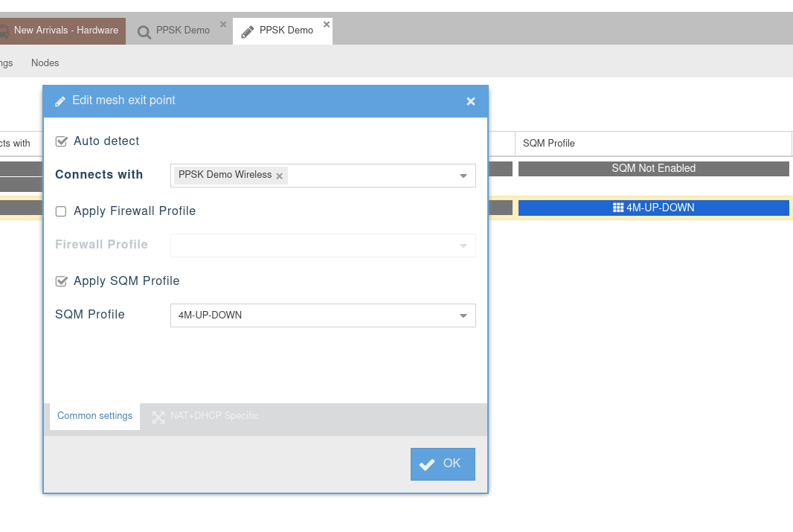Click the pencil icon in the dialog title
This screenshot has height=532, width=793.
[60, 101]
